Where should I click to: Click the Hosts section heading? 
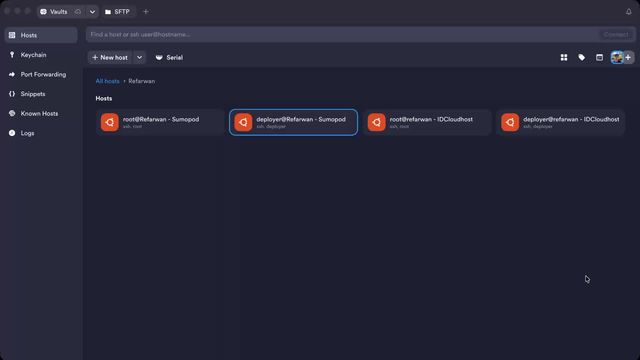(104, 98)
